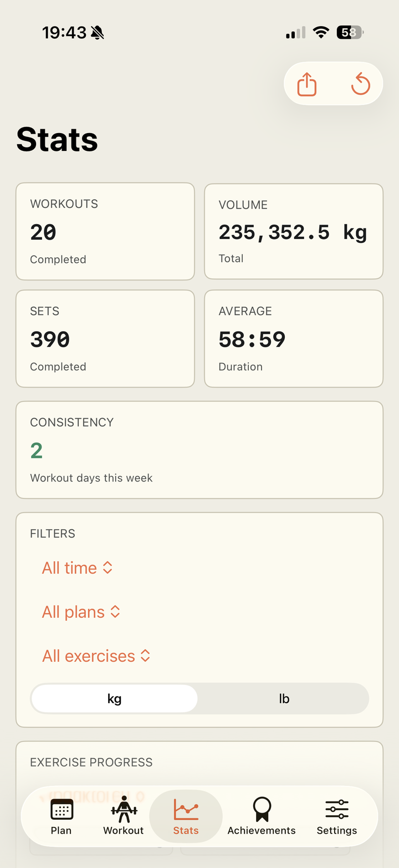Switch weight units to kg

(x=114, y=699)
